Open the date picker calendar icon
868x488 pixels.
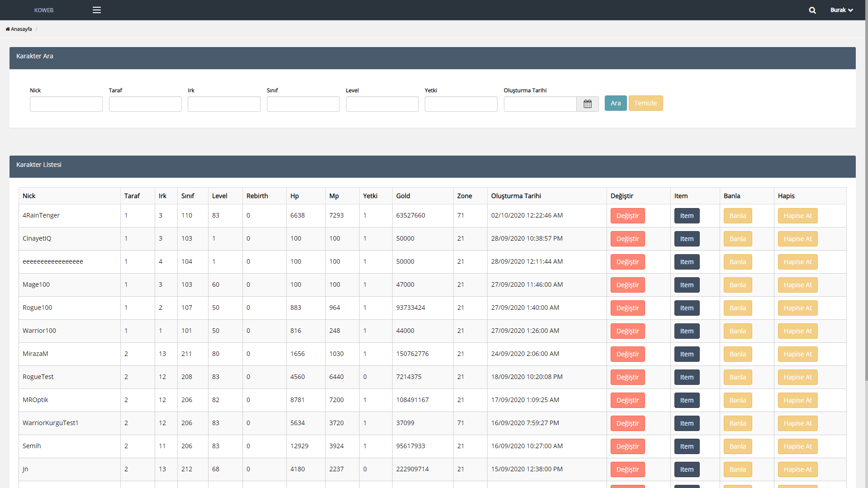click(588, 104)
